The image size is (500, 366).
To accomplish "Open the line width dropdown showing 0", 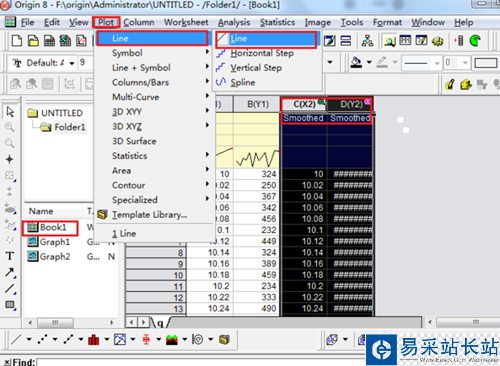I will (x=465, y=63).
